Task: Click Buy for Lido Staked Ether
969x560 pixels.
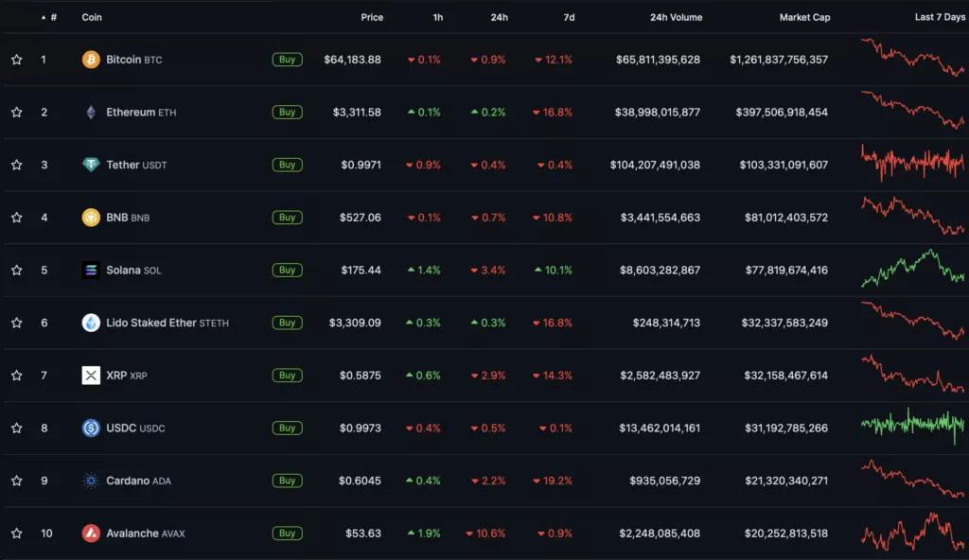Action: click(288, 323)
